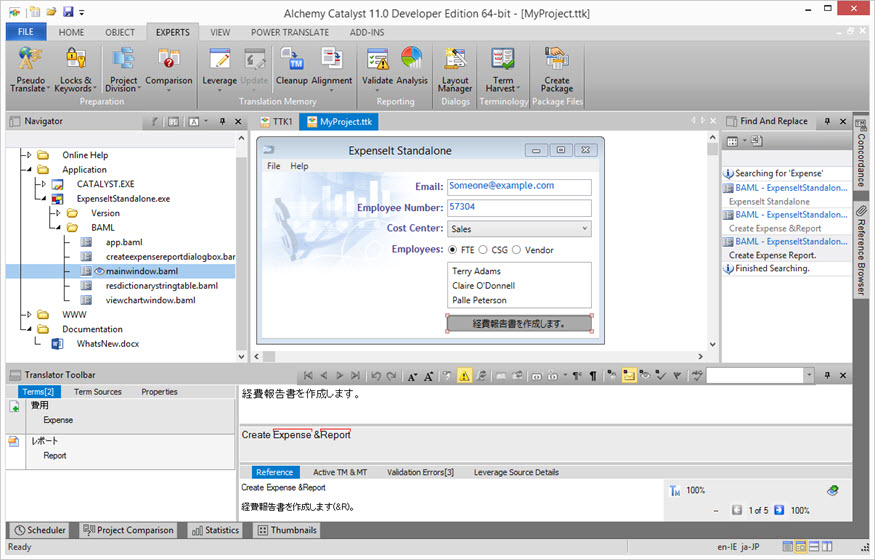Select the CSG radio button
This screenshot has width=875, height=560.
tap(483, 250)
